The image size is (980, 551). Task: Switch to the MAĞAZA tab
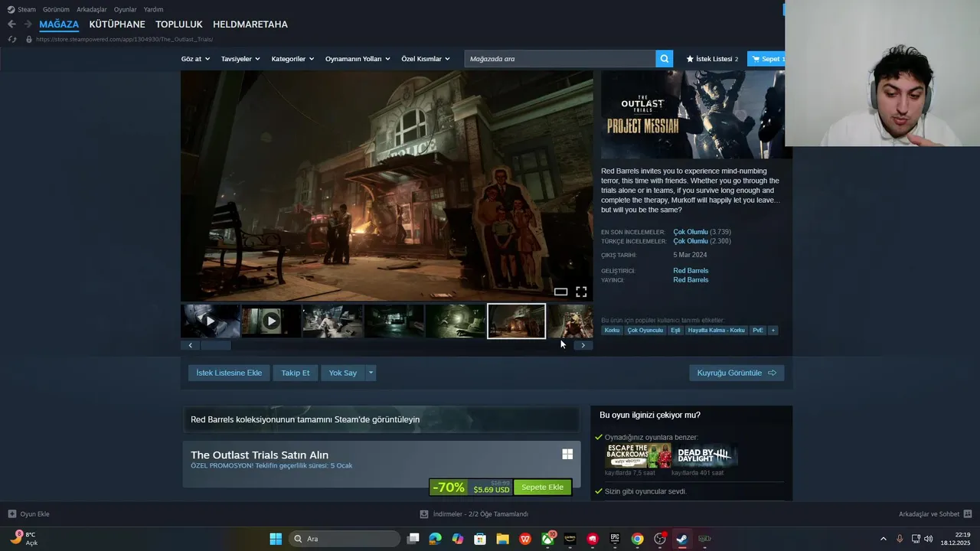pos(59,24)
